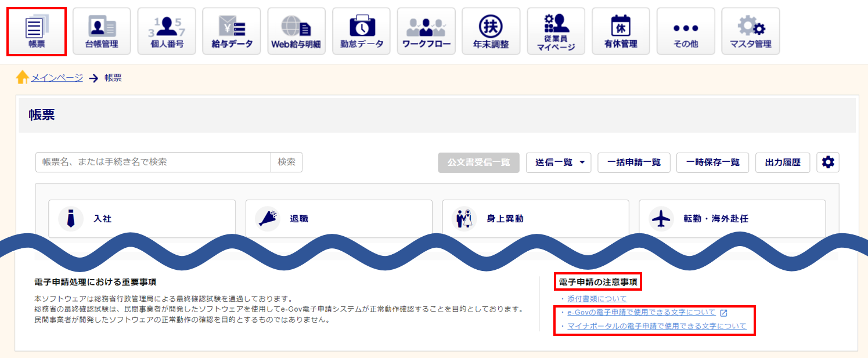The height and width of the screenshot is (358, 868).
Task: Expand the 送信一覧 dropdown
Action: tap(559, 162)
